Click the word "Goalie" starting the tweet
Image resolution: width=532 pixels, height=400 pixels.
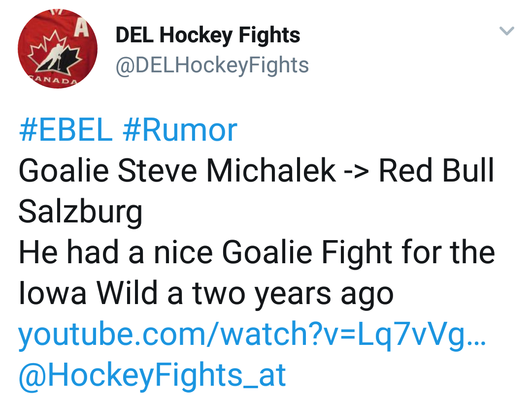(64, 171)
